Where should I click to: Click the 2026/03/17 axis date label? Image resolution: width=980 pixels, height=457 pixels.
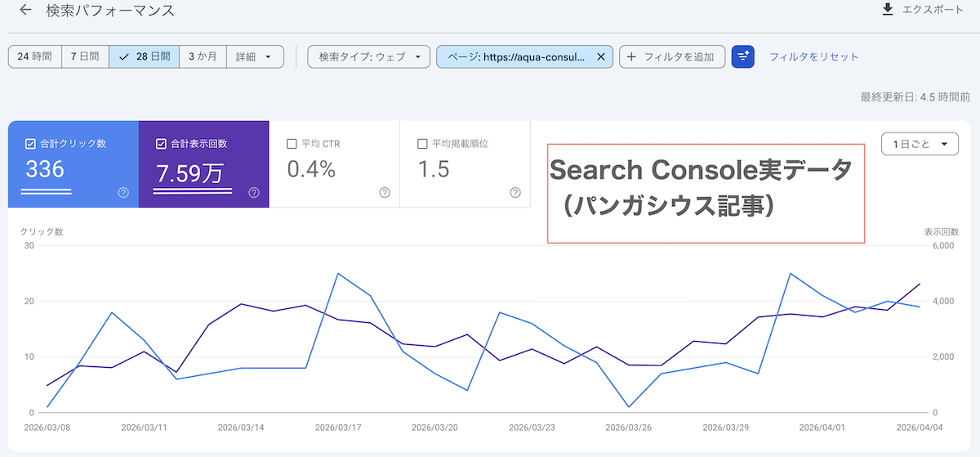click(338, 427)
